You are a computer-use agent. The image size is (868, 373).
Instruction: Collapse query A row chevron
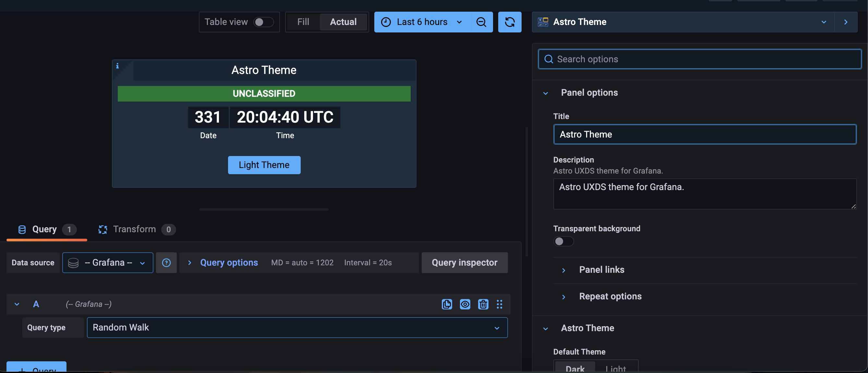tap(17, 304)
